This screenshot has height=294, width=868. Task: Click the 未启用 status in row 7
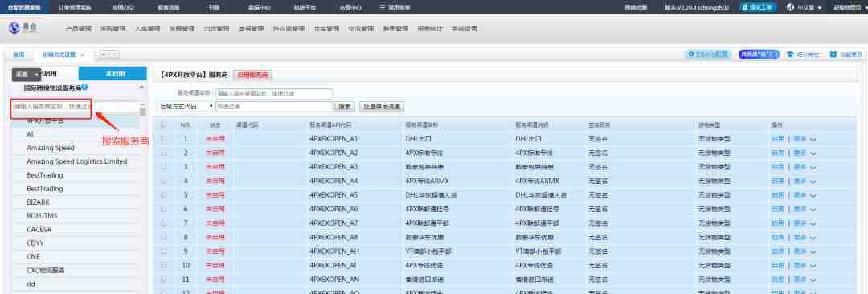pos(215,223)
